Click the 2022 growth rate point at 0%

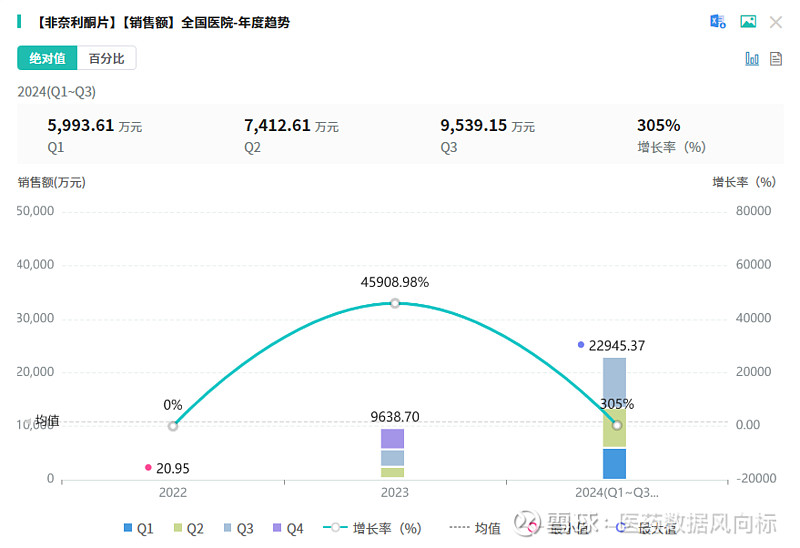(x=173, y=426)
